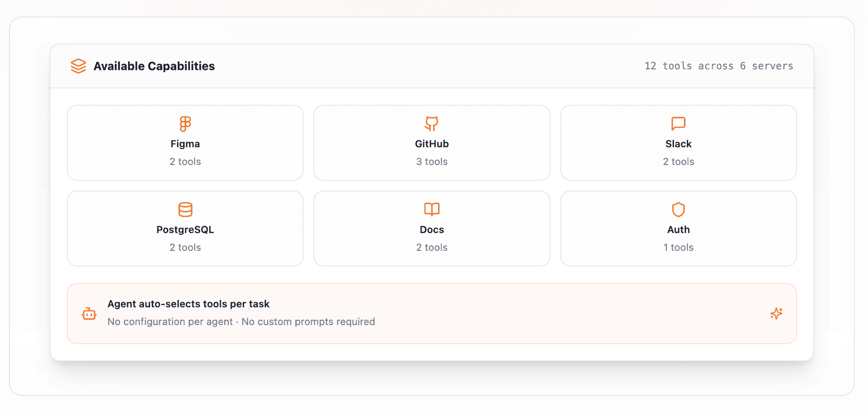Open the Figma capability card
The height and width of the screenshot is (415, 868).
point(185,142)
